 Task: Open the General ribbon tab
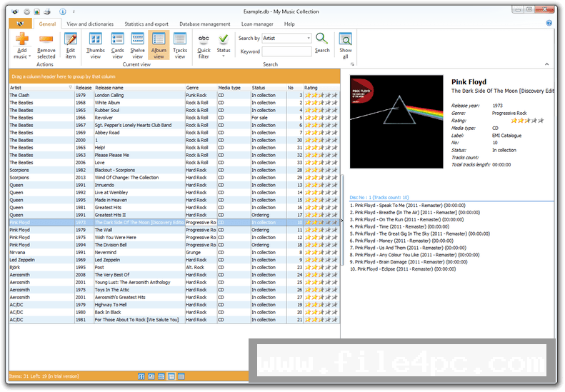[47, 24]
